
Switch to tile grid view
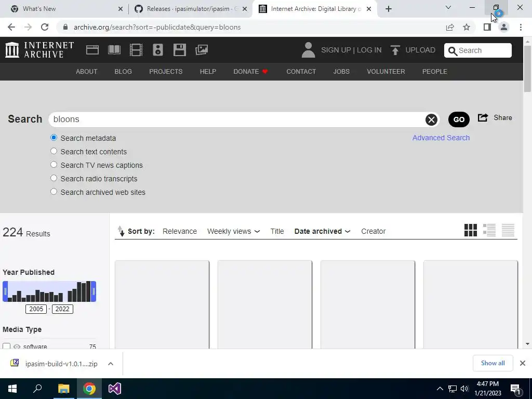click(471, 230)
